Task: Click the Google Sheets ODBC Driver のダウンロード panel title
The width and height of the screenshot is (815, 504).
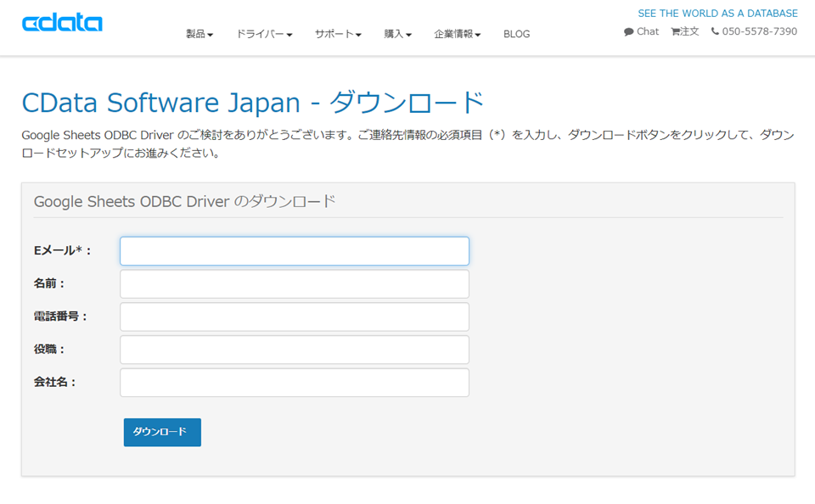Action: (x=184, y=202)
